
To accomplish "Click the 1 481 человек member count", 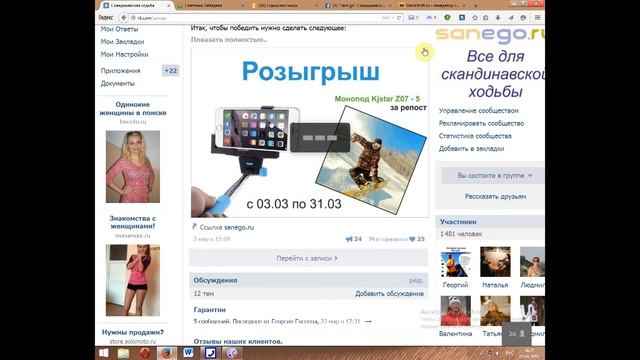I will tap(461, 234).
